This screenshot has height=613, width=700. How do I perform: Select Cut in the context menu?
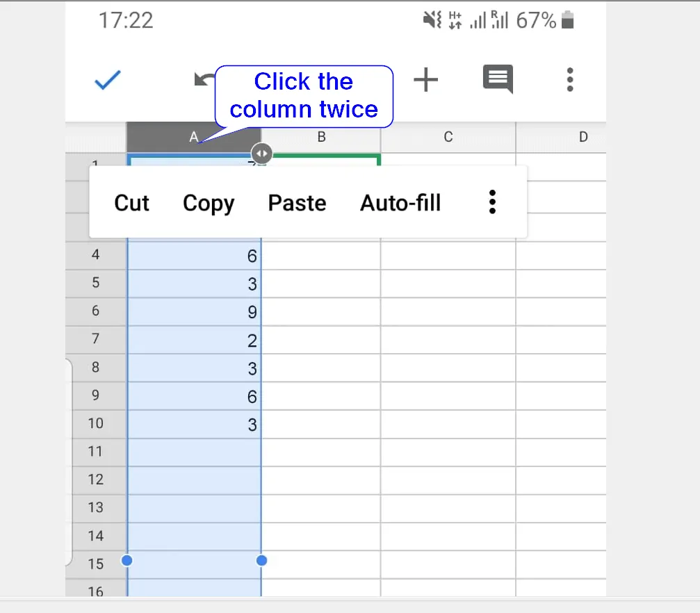click(131, 203)
